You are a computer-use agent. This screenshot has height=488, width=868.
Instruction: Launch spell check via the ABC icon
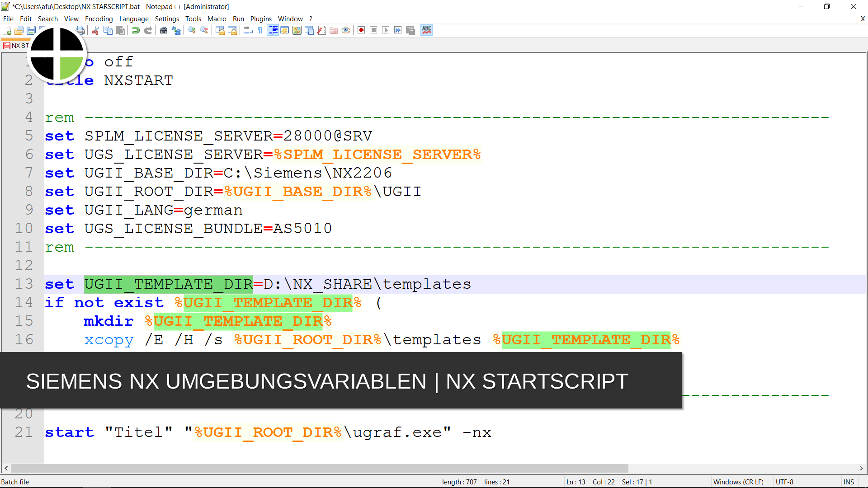click(426, 30)
